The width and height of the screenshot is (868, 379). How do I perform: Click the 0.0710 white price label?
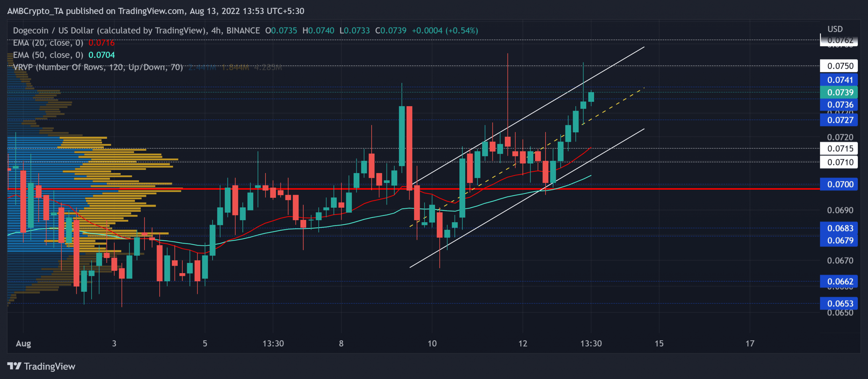[x=839, y=162]
